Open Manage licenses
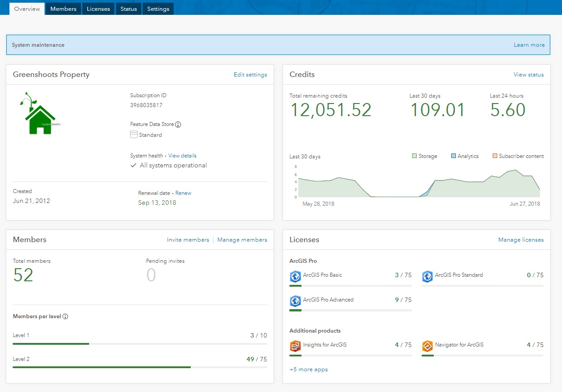Screen dimensions: 562x392 coord(521,239)
